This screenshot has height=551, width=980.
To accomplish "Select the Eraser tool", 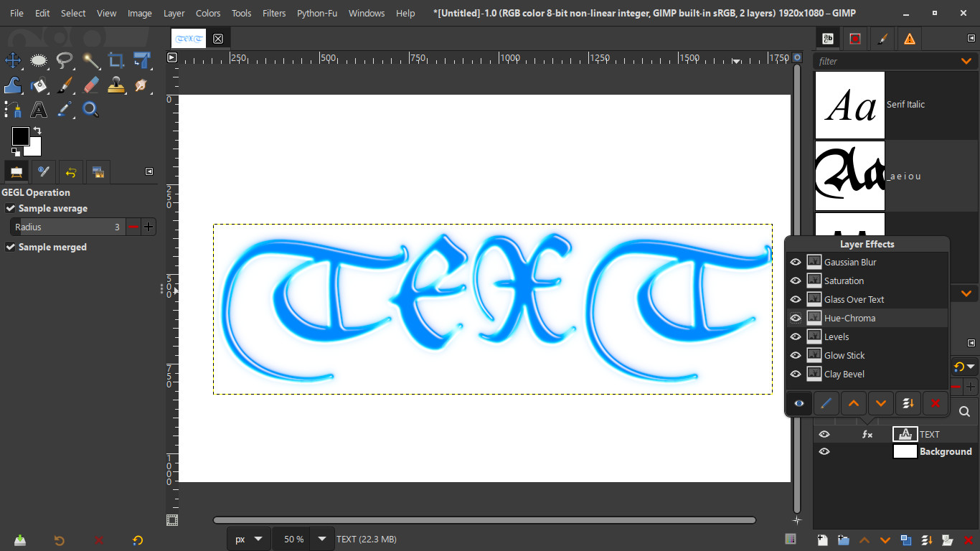I will (x=90, y=85).
